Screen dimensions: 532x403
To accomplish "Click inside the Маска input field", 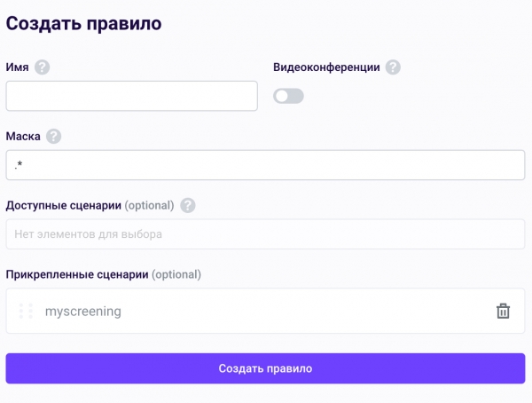I will [x=265, y=165].
